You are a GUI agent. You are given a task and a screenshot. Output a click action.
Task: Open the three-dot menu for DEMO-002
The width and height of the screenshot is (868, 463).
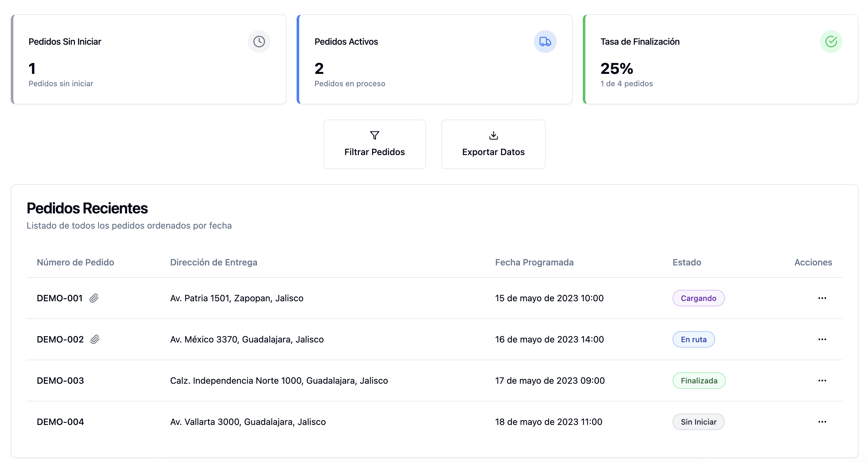[822, 339]
